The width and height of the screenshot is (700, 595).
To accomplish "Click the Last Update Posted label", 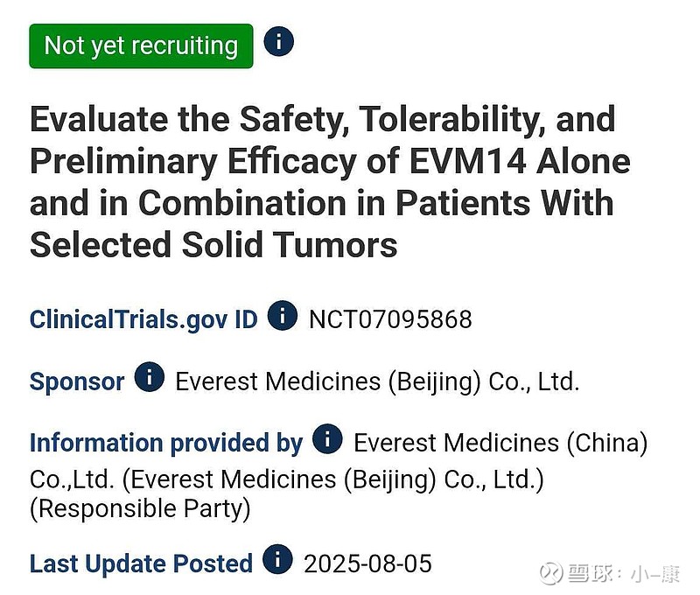I will coord(141,563).
